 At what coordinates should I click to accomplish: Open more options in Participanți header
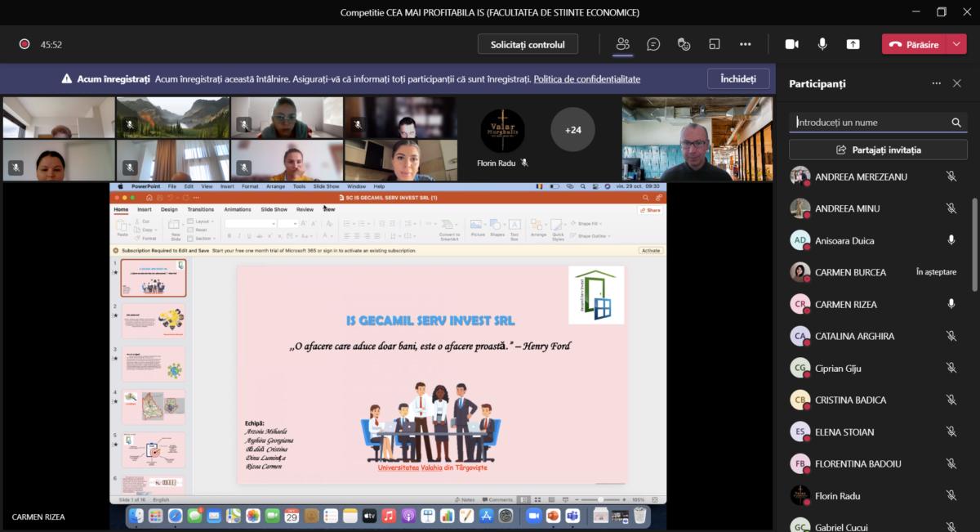pos(936,83)
